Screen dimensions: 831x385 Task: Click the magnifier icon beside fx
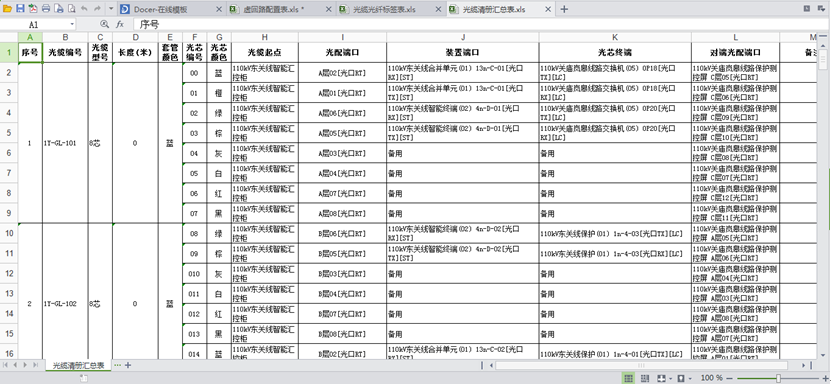click(x=104, y=24)
